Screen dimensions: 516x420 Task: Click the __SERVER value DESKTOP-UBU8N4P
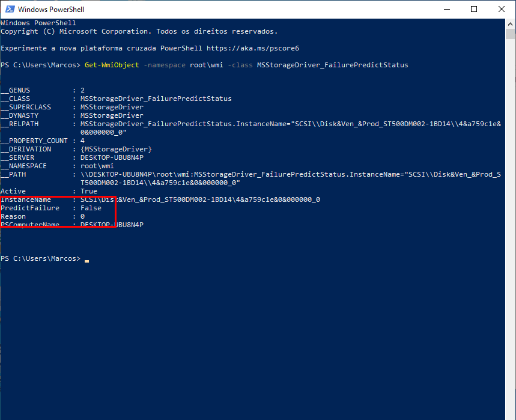(112, 157)
